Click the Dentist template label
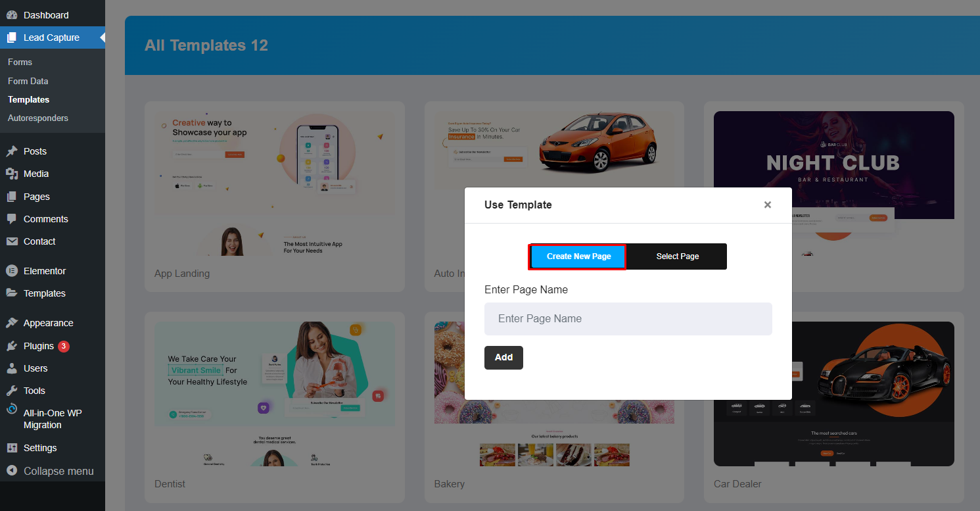 170,484
